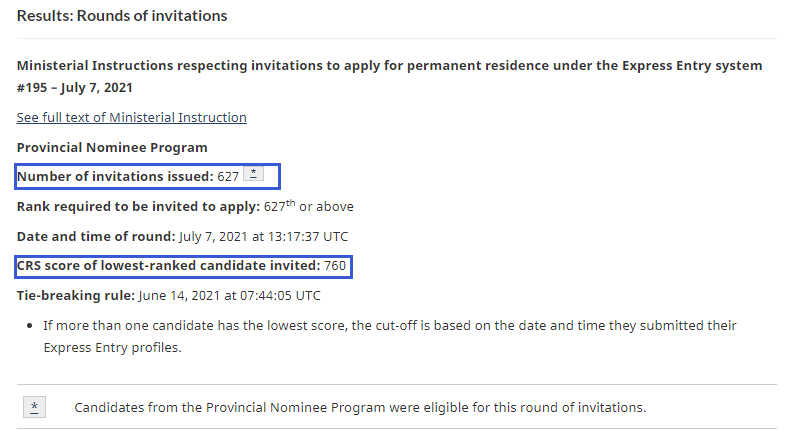The image size is (796, 435).
Task: Click the 'July 7, 2021 at 13:17:37 UTC' timestamp
Action: click(x=263, y=237)
